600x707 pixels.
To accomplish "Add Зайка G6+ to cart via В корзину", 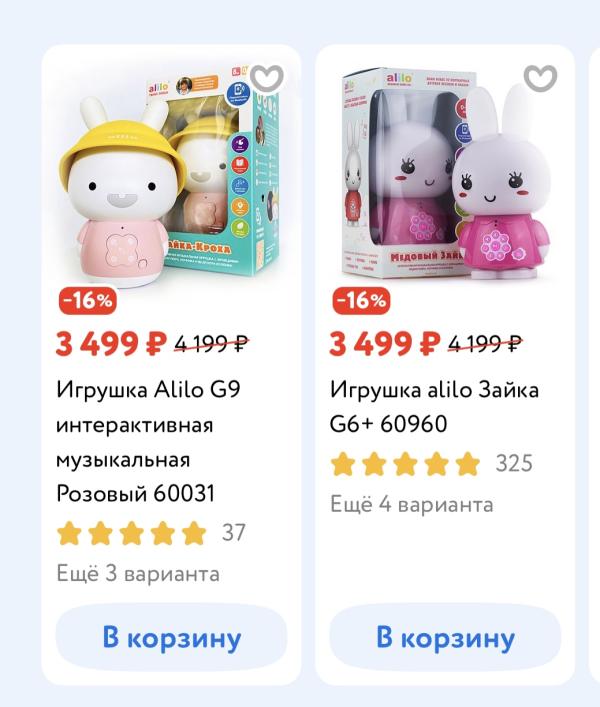I will pyautogui.click(x=445, y=637).
